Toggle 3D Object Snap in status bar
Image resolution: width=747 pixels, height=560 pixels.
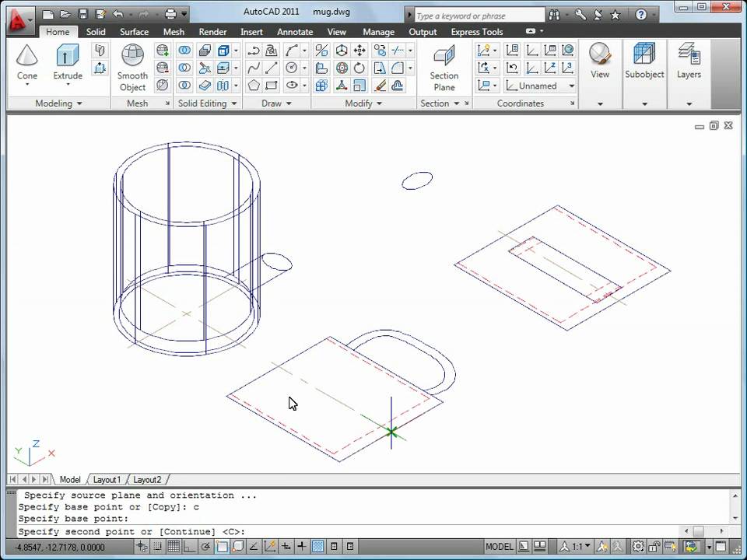[x=238, y=546]
